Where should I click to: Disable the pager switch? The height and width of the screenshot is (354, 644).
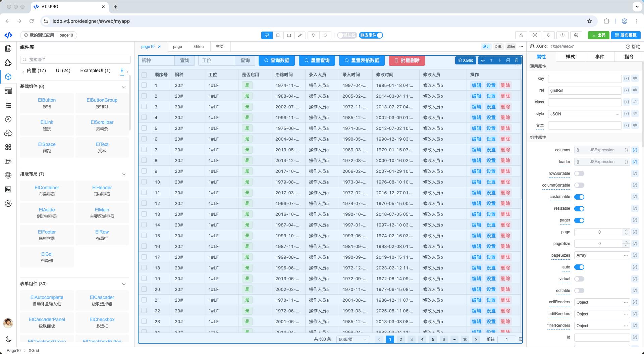point(579,220)
